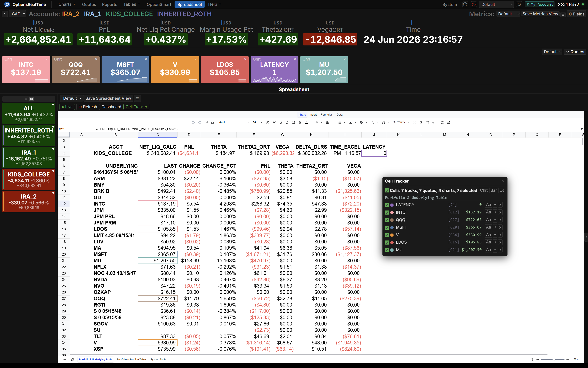The height and width of the screenshot is (368, 588).
Task: Switch to the Insert ribbon tab
Action: coord(313,115)
